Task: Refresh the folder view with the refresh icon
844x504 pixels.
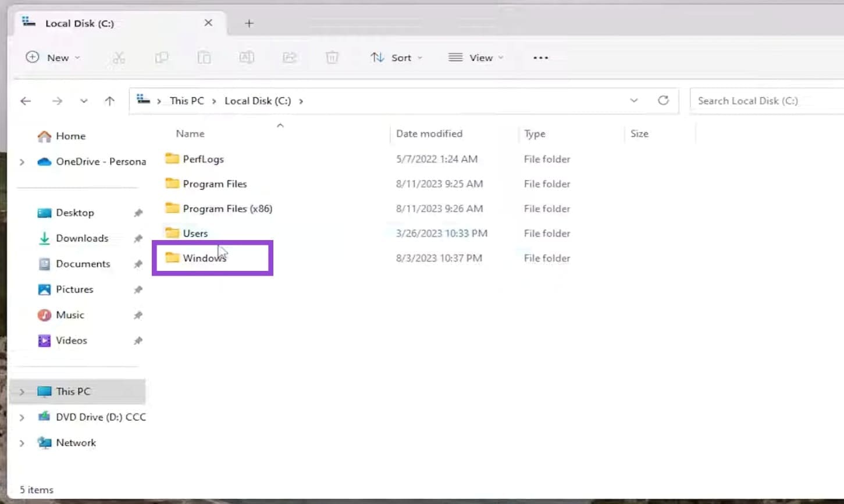Action: point(664,100)
